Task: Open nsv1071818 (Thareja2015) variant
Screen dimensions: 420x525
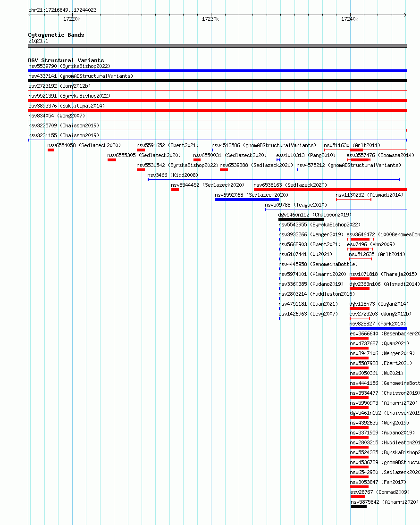Action: click(384, 274)
